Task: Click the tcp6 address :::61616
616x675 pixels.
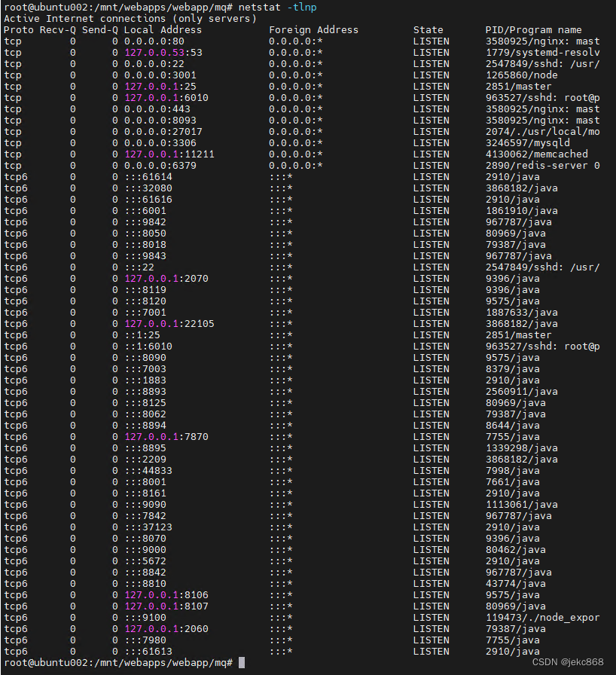Action: coord(148,200)
